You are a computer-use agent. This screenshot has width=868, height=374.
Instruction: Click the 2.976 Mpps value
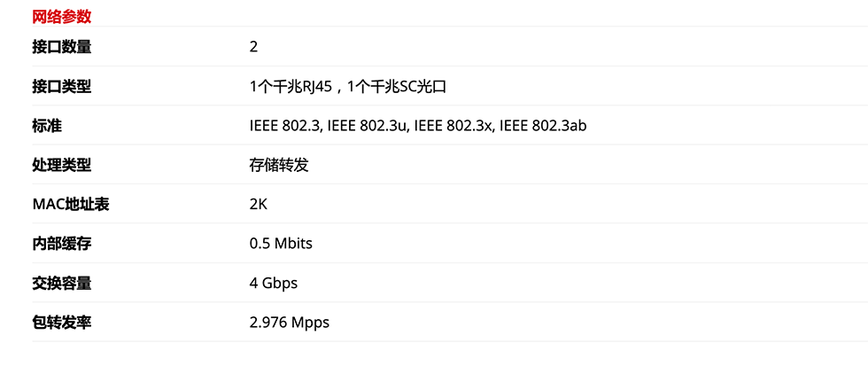pyautogui.click(x=290, y=323)
